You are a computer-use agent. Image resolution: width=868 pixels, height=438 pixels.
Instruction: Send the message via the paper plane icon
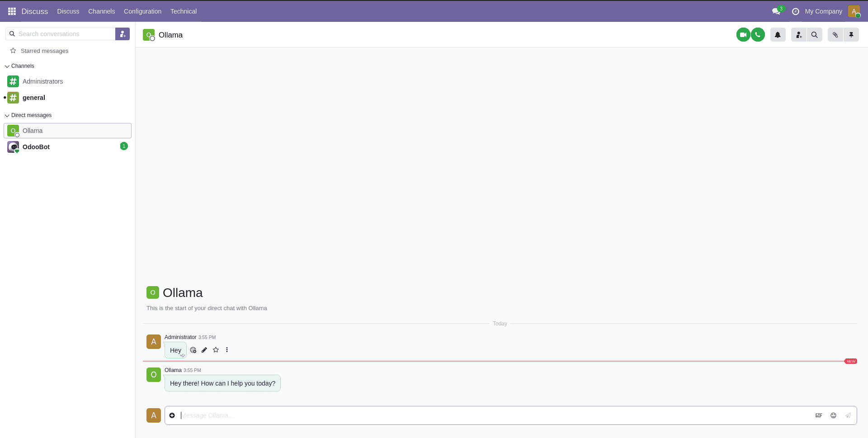pos(848,415)
